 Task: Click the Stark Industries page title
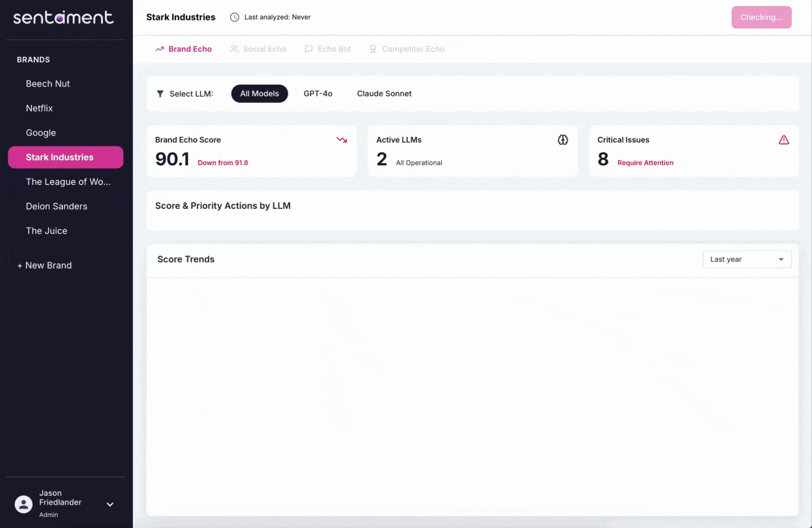coord(180,17)
